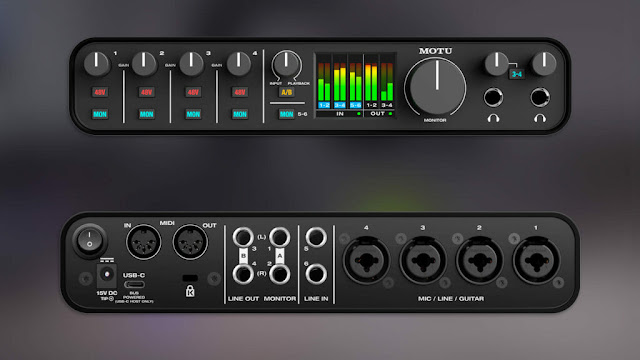Click the second headphone jack socket
Screen dimensions: 640x360
point(540,98)
